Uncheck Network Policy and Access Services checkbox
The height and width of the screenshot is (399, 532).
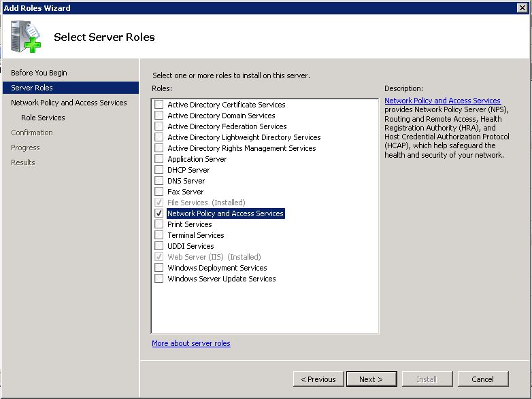click(159, 213)
